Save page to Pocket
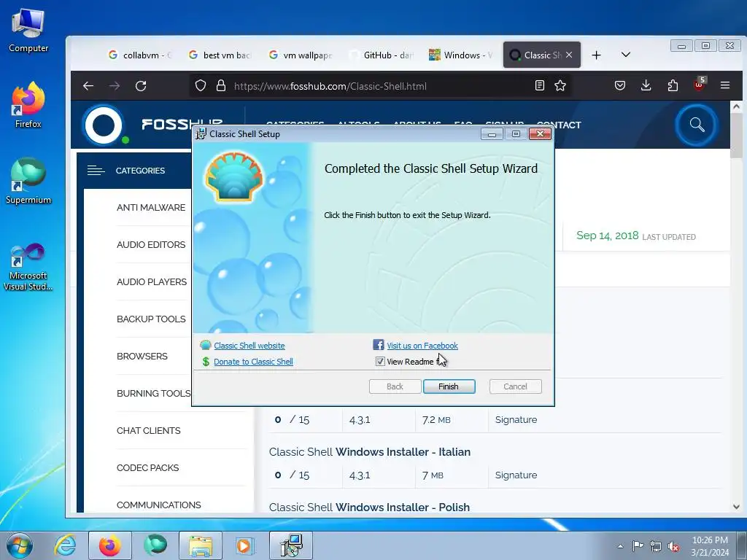 coord(619,86)
